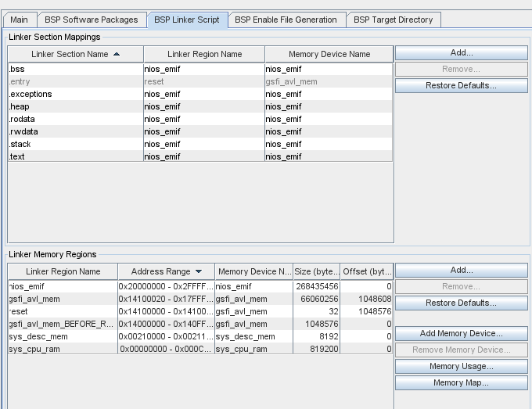Select the .bss linker section row
The image size is (532, 409).
(75, 70)
